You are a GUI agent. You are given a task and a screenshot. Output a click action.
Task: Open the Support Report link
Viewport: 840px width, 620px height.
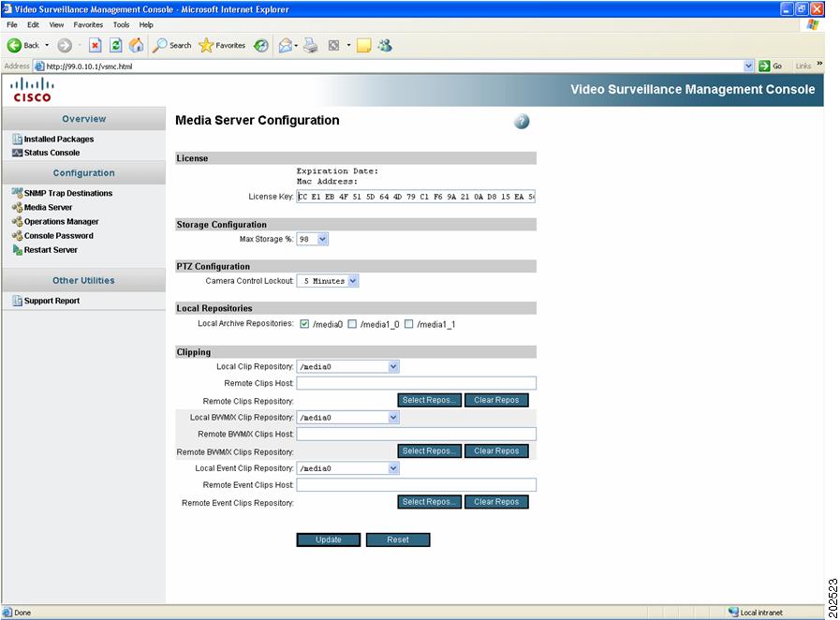coord(52,302)
